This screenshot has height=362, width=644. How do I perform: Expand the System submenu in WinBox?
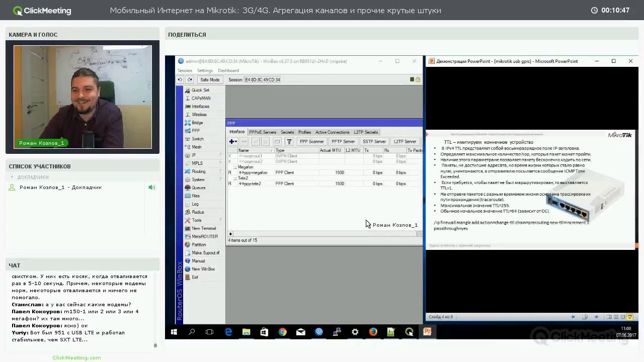coord(220,179)
